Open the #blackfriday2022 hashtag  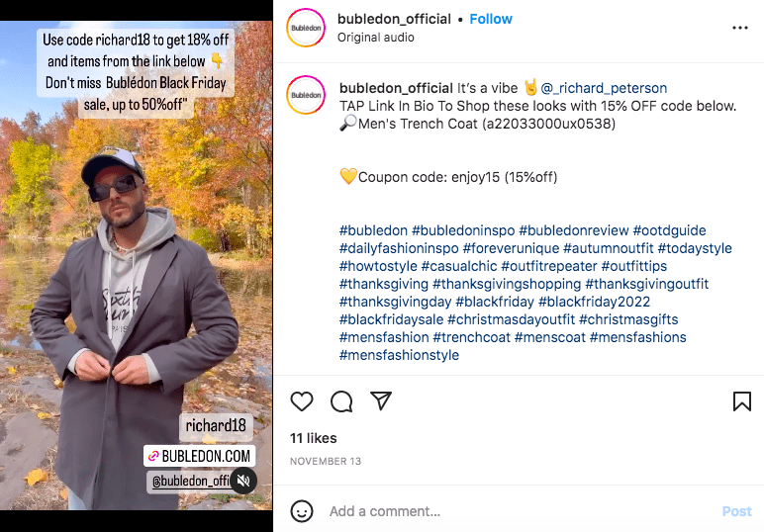[x=594, y=302]
